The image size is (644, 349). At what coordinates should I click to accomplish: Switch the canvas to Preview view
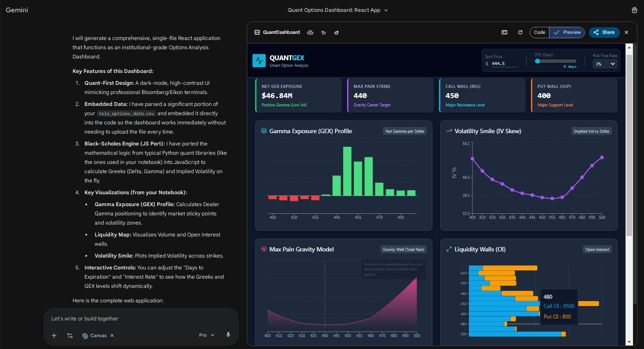tap(567, 32)
